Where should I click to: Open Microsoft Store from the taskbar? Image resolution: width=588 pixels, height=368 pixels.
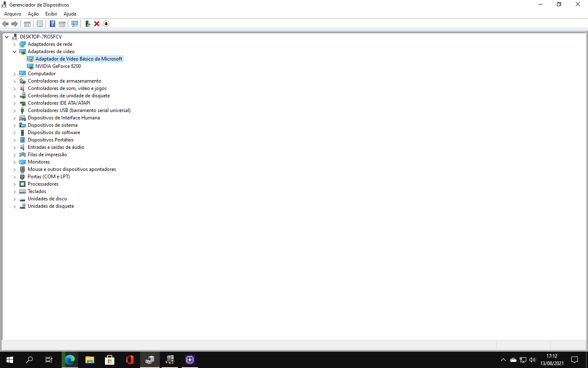pyautogui.click(x=110, y=360)
